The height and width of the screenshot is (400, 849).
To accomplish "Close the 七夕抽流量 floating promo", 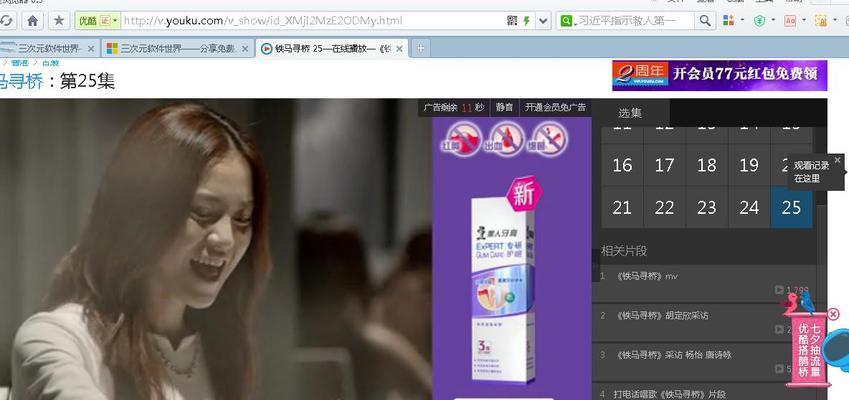I will point(833,314).
